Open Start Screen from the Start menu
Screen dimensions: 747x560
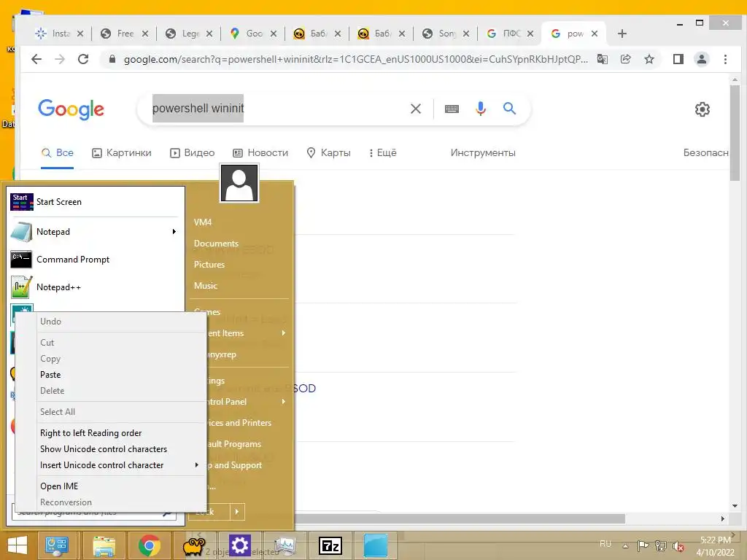(96, 202)
